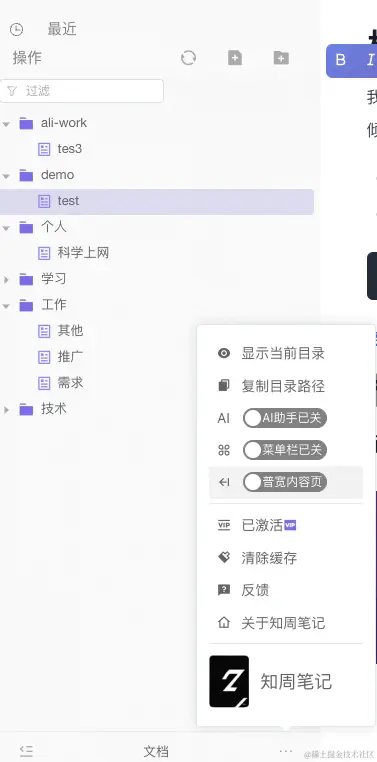This screenshot has width=377, height=762.
Task: Click the 最近 recent label
Action: (62, 29)
